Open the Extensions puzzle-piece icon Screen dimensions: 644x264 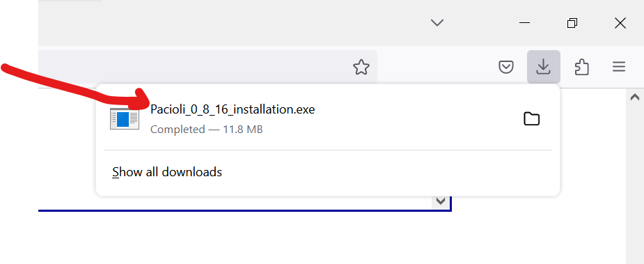coord(581,67)
